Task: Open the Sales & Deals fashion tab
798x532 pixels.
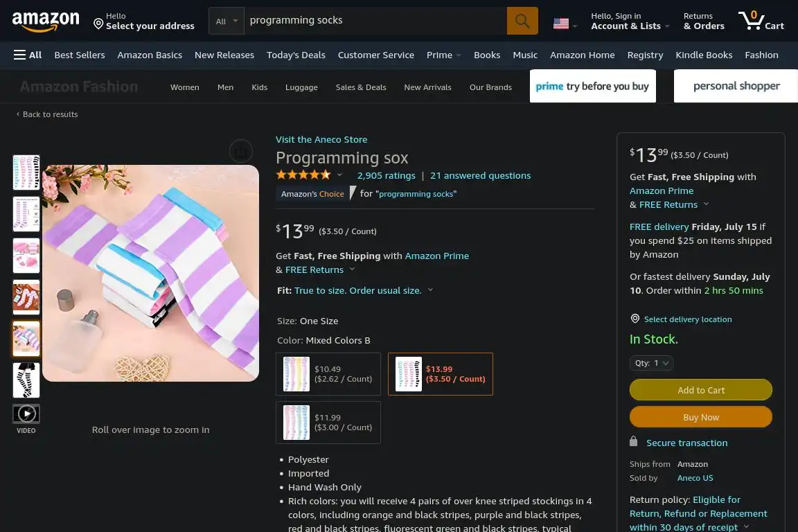Action: pos(361,87)
